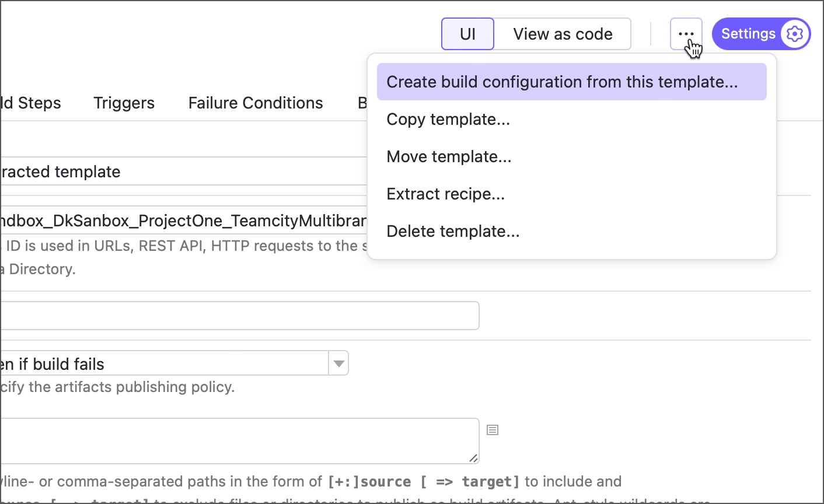Click the template name field showing 'racted template'

coord(175,171)
